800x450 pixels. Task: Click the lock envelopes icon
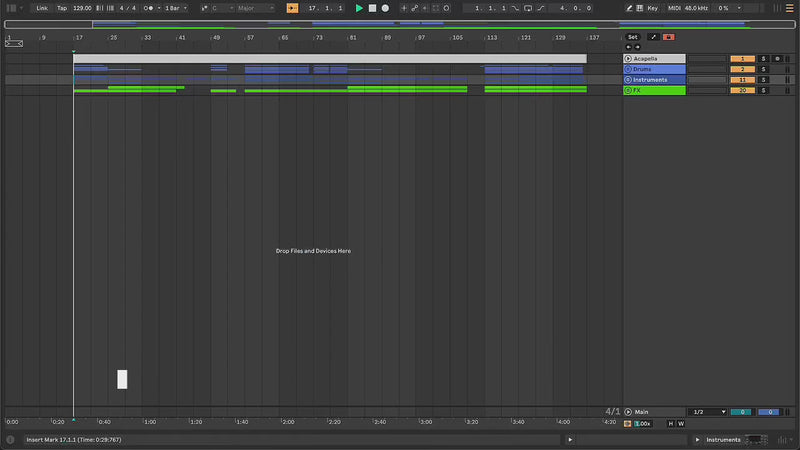(x=668, y=37)
